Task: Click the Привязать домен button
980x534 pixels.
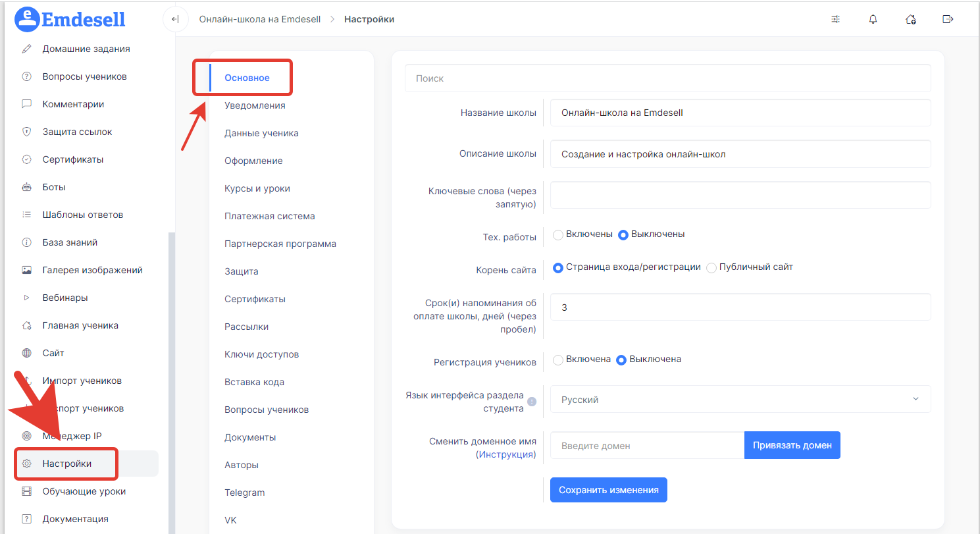Action: pyautogui.click(x=792, y=445)
